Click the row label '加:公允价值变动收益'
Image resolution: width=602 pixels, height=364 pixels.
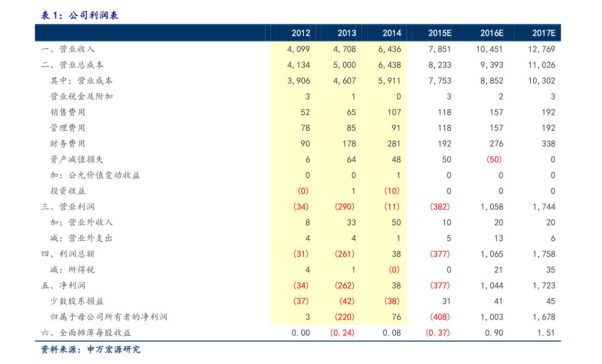tap(95, 175)
